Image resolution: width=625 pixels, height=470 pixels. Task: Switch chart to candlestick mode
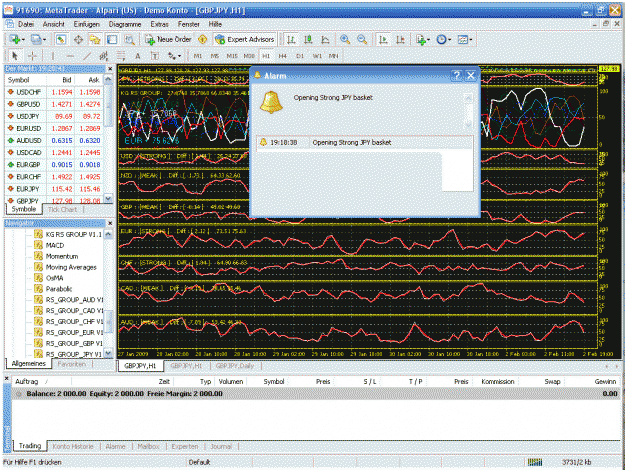[308, 39]
